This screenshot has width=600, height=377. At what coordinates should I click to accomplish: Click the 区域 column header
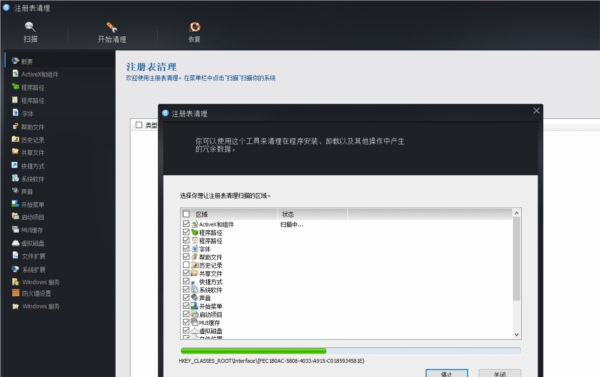(x=229, y=214)
